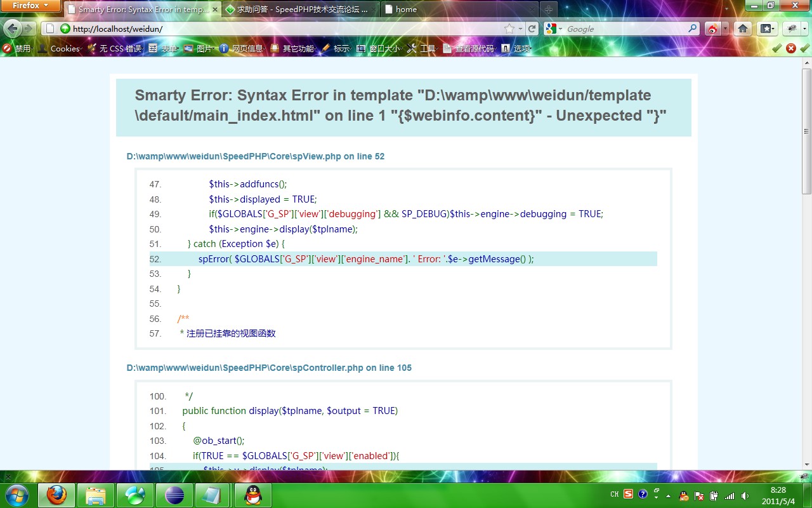Screen dimensions: 812x508
Task: Click the Firefox taskbar icon
Action: [56, 495]
